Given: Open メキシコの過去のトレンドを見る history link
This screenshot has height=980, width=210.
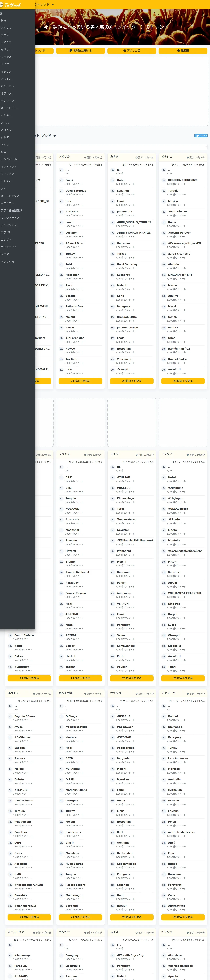Looking at the screenshot, I should (188, 165).
